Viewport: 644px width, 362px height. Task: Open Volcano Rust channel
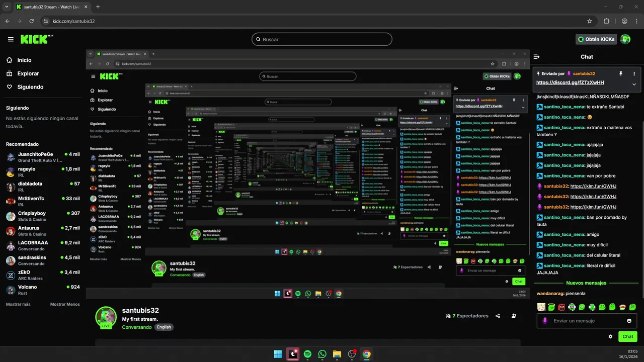43,290
